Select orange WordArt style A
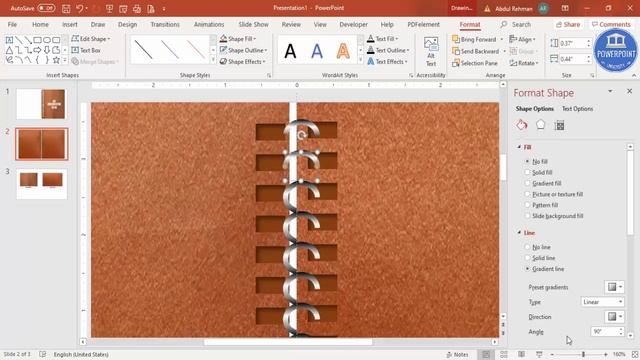The image size is (640, 360). click(x=343, y=51)
